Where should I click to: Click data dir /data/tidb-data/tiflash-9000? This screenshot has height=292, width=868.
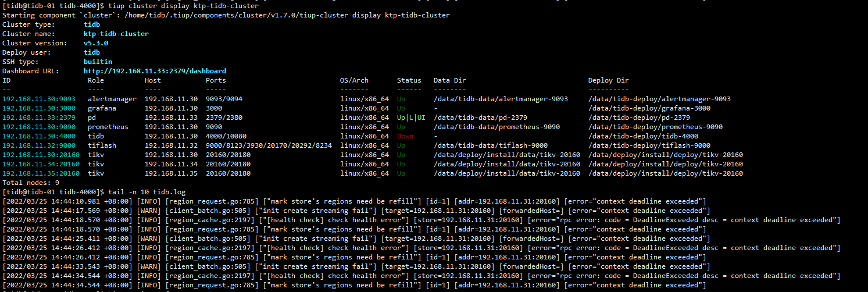click(x=490, y=145)
